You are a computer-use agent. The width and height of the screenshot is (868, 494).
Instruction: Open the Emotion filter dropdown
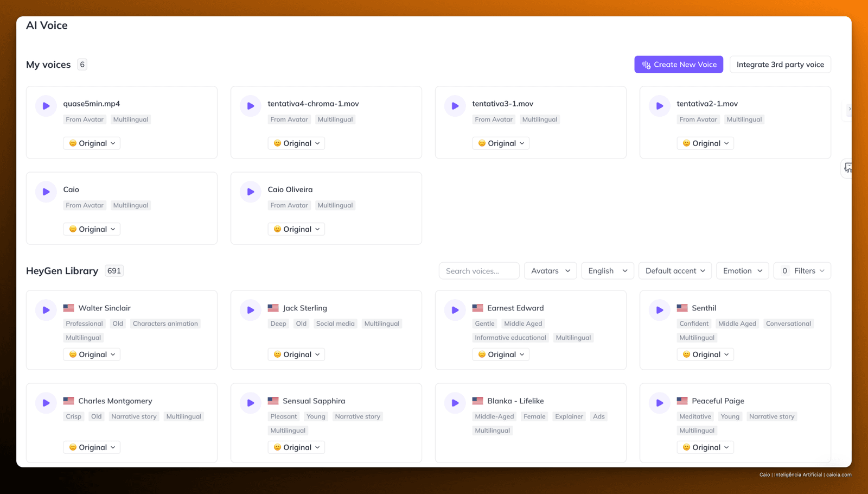coord(742,270)
